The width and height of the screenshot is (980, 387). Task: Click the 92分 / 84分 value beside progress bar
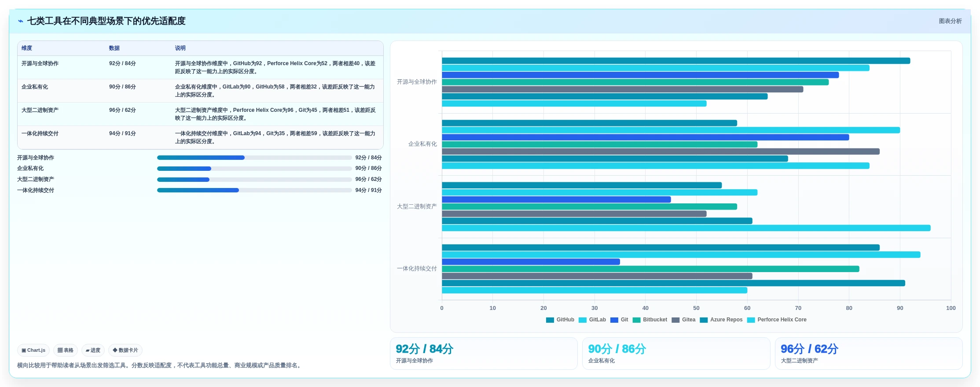click(x=368, y=158)
